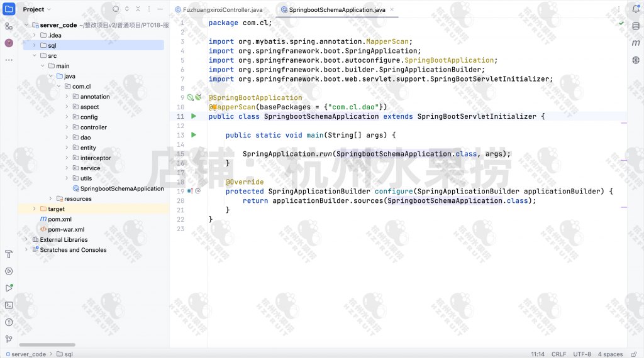This screenshot has width=644, height=358.
Task: Close the SpringbootSchemaApplication.java tab
Action: coord(392,10)
